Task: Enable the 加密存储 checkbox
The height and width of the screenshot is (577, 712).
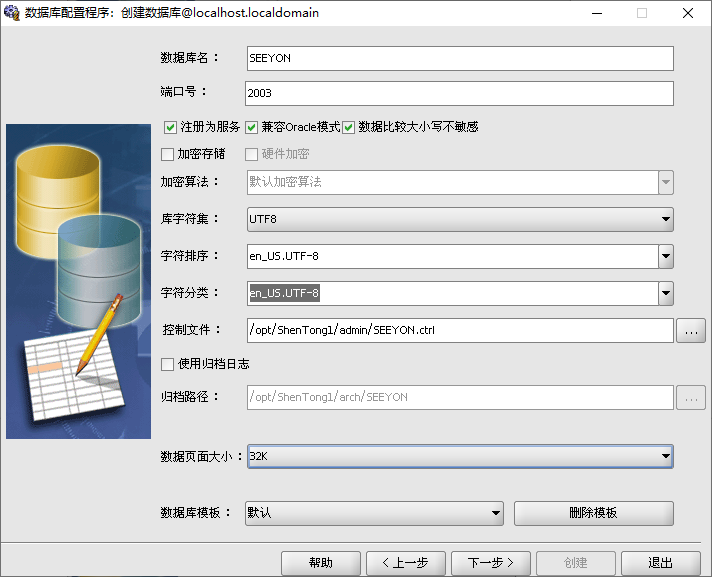Action: click(168, 154)
